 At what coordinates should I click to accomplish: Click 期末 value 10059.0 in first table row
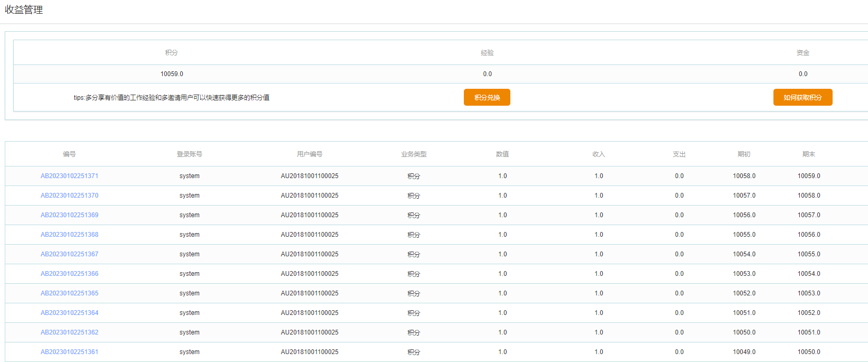809,176
